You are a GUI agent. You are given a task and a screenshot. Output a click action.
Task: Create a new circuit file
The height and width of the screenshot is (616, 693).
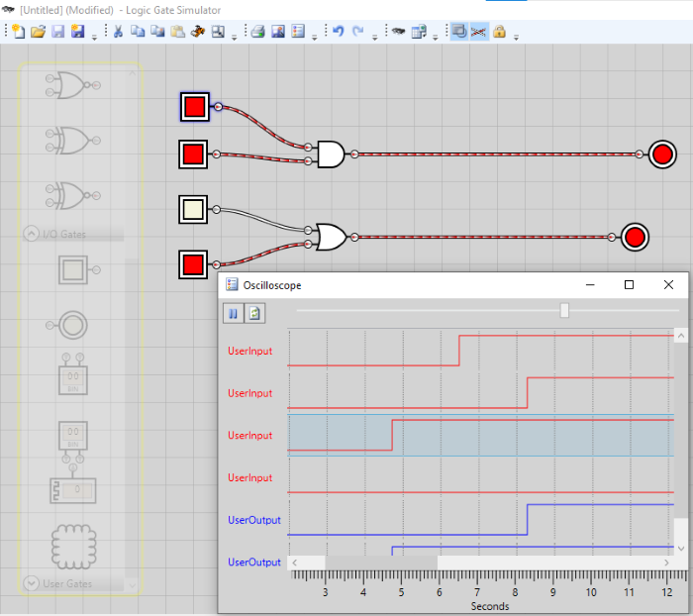pos(19,32)
